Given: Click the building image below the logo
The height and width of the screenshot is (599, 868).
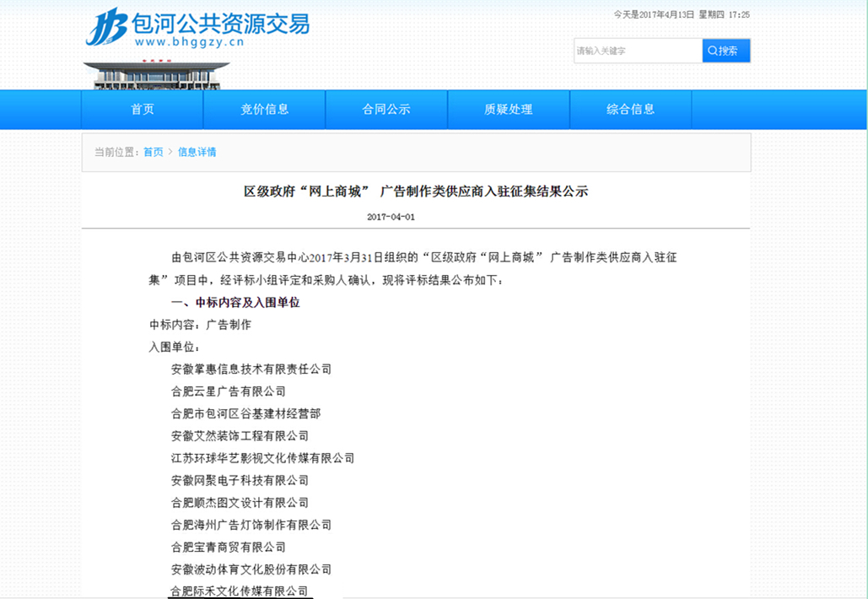Looking at the screenshot, I should (156, 75).
